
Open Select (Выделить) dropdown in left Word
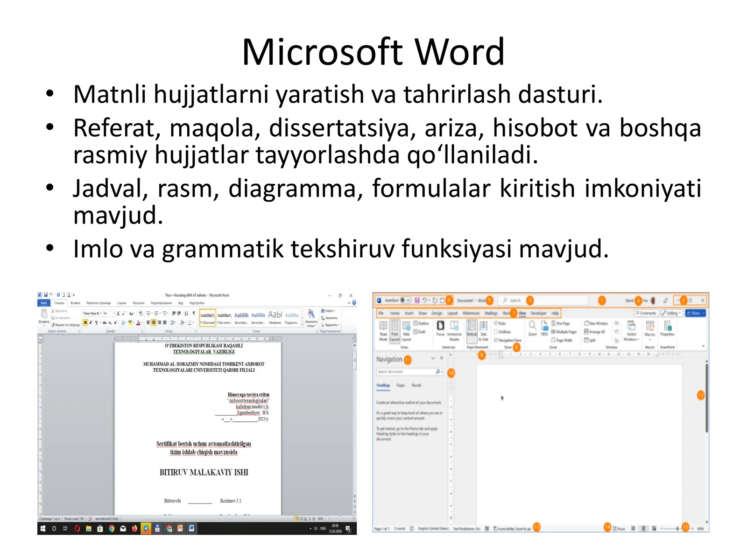(x=330, y=325)
